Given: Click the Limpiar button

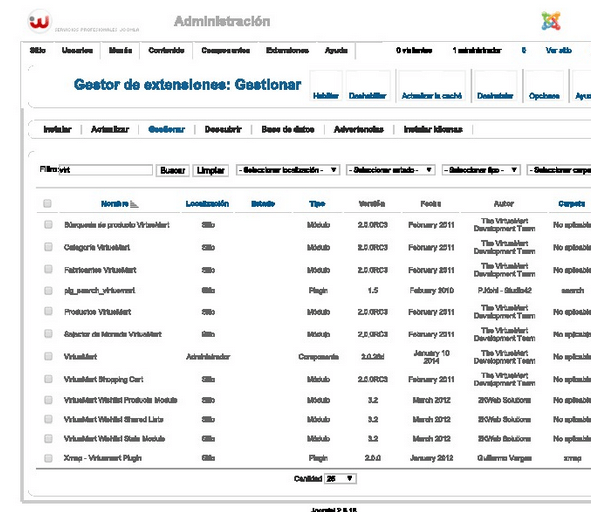Looking at the screenshot, I should coord(211,170).
